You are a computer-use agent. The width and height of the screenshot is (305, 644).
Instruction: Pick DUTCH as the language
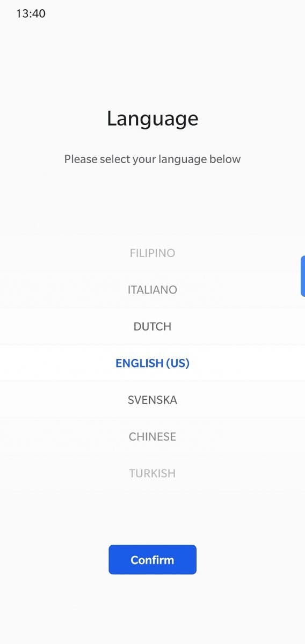152,326
